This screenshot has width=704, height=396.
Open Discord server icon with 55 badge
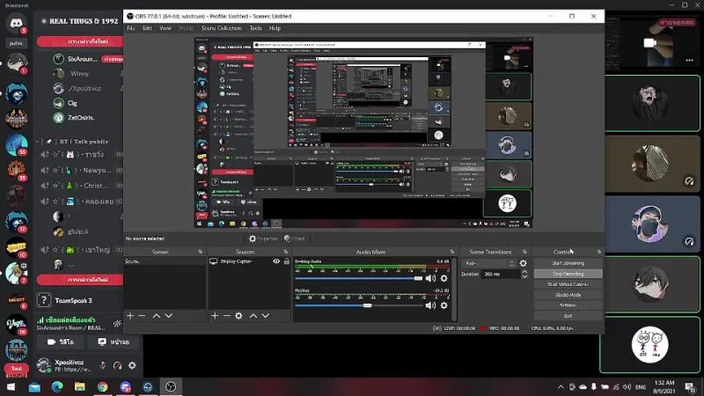(x=17, y=145)
